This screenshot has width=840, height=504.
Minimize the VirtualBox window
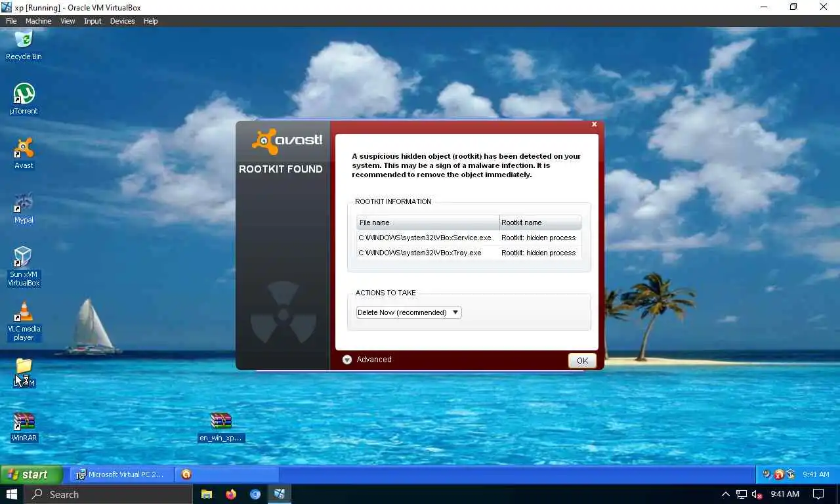(764, 7)
